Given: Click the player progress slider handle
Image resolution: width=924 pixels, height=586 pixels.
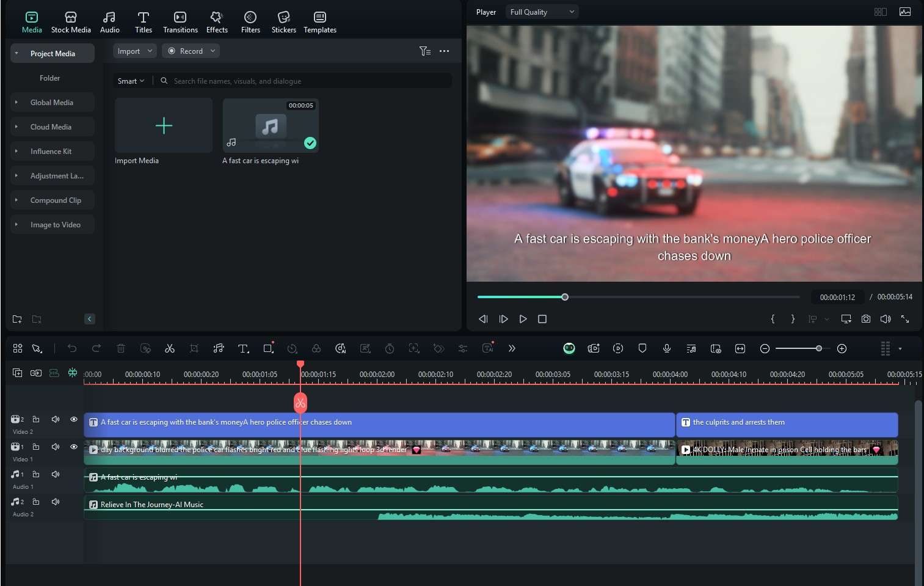Looking at the screenshot, I should [x=565, y=297].
